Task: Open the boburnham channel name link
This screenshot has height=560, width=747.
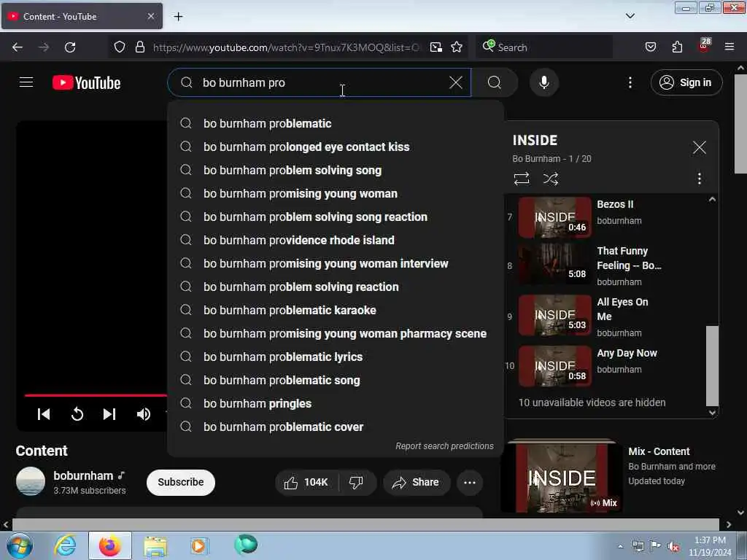Action: tap(83, 475)
